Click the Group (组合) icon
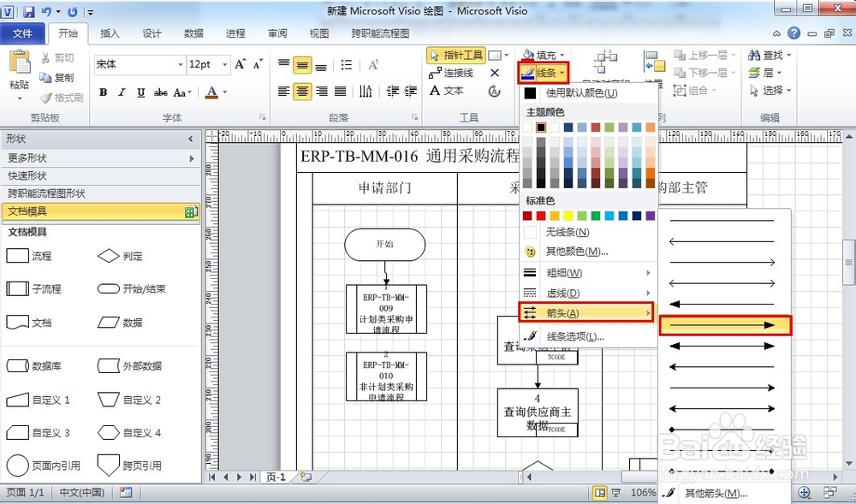 pyautogui.click(x=680, y=91)
